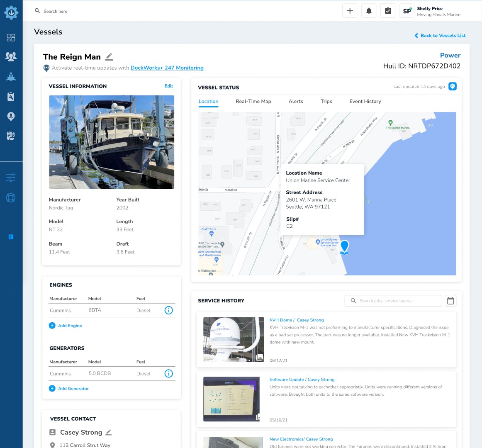Click The Seattle Marina map marker

[x=390, y=122]
